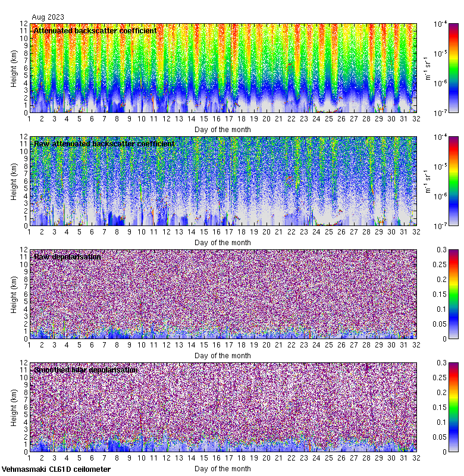Pick the Raw depolarisation panel's colorbar
The image size is (464, 476).
coord(453,294)
